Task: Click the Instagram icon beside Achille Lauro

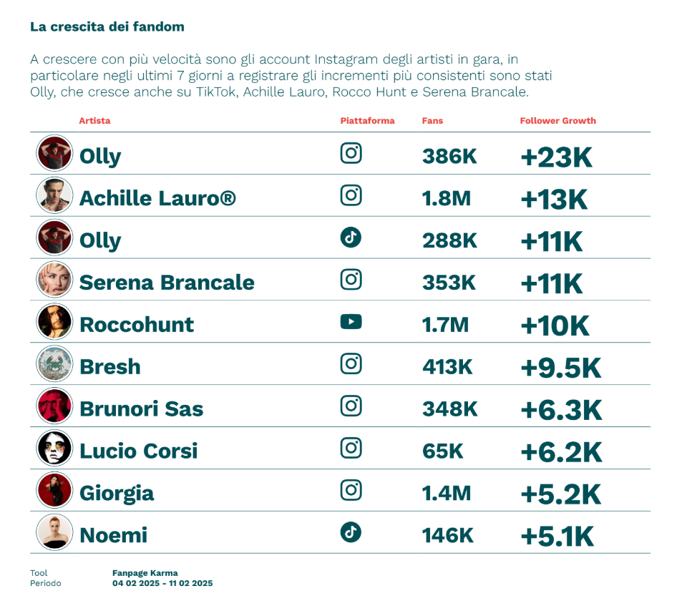Action: pyautogui.click(x=351, y=195)
